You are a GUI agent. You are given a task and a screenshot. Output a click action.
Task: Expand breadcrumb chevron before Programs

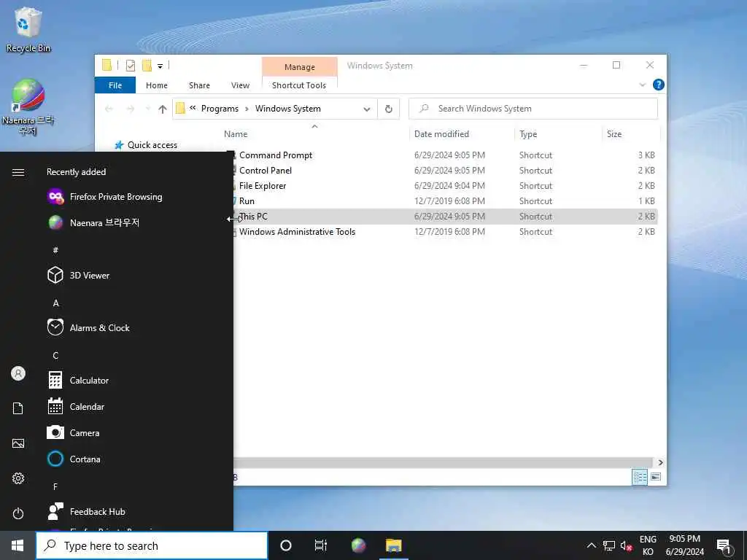pyautogui.click(x=193, y=108)
